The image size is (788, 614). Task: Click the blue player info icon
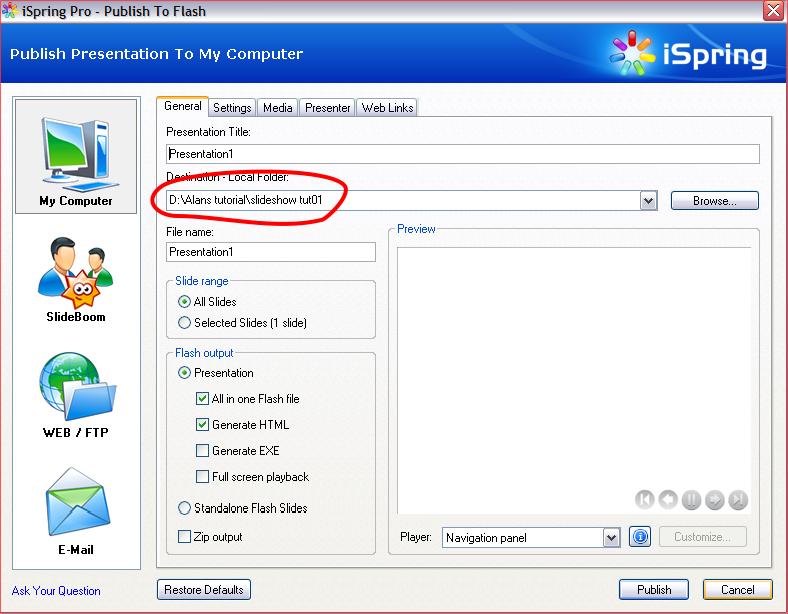click(640, 537)
